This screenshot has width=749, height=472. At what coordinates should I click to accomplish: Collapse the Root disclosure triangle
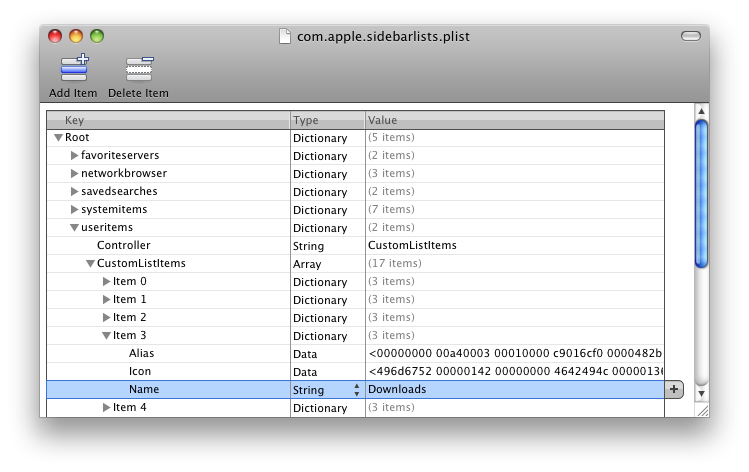tap(58, 138)
